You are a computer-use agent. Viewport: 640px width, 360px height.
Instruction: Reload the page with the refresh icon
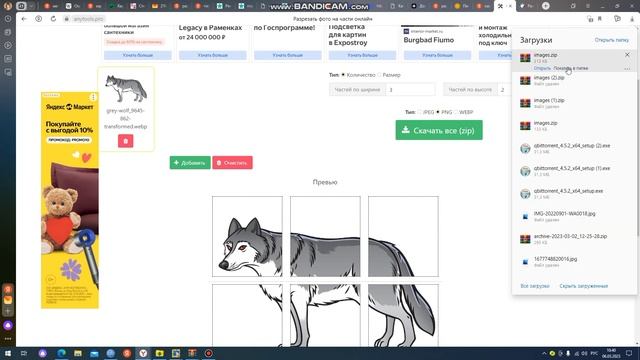tap(53, 19)
